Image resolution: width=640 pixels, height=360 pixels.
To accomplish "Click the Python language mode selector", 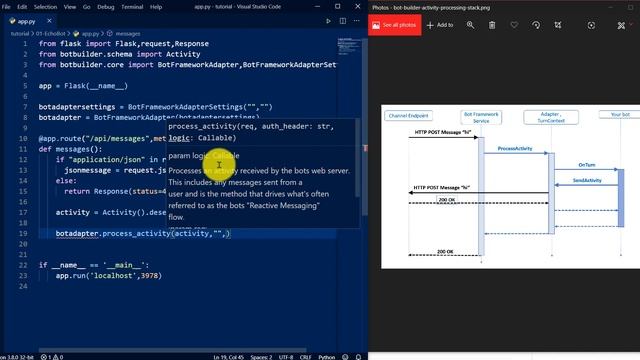I will 327,357.
